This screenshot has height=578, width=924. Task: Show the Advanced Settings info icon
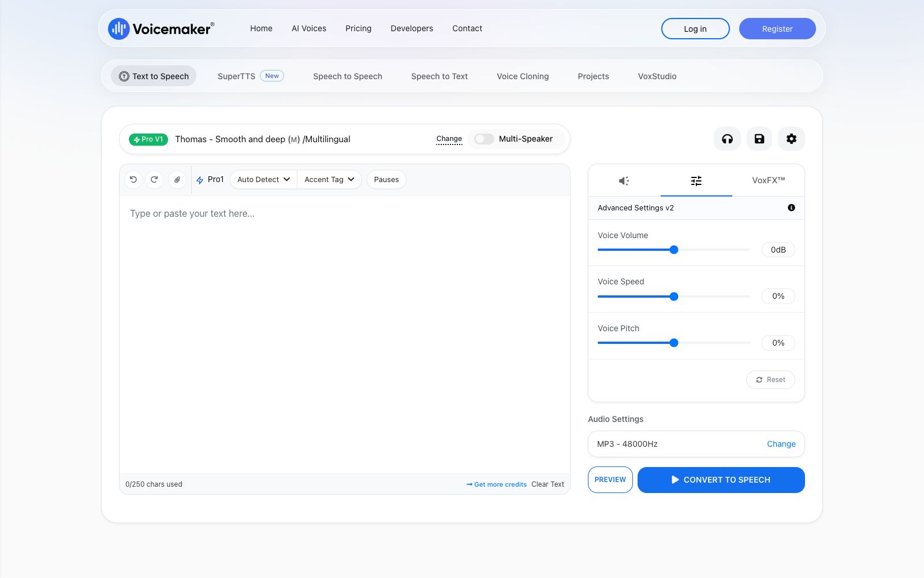coord(791,208)
